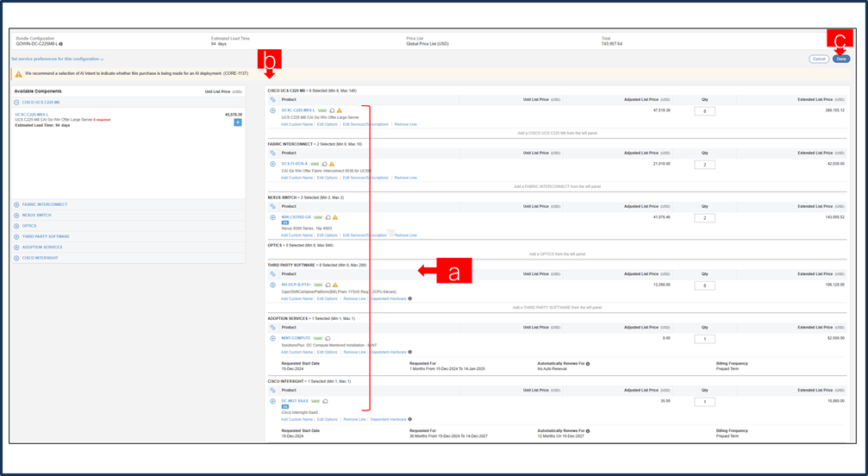The image size is (868, 476).
Task: Click support headset icon beside RH-OCP-B-P1S=
Action: click(x=328, y=285)
